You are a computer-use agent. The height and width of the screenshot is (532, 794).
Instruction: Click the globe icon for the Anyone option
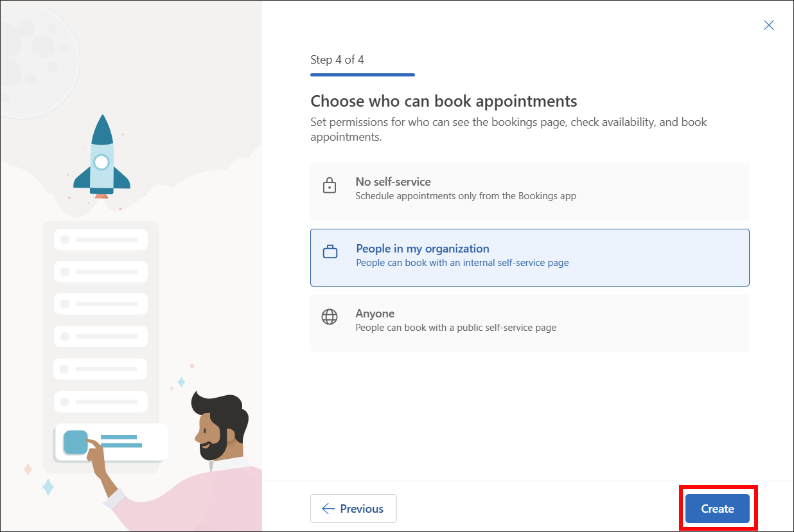point(330,317)
